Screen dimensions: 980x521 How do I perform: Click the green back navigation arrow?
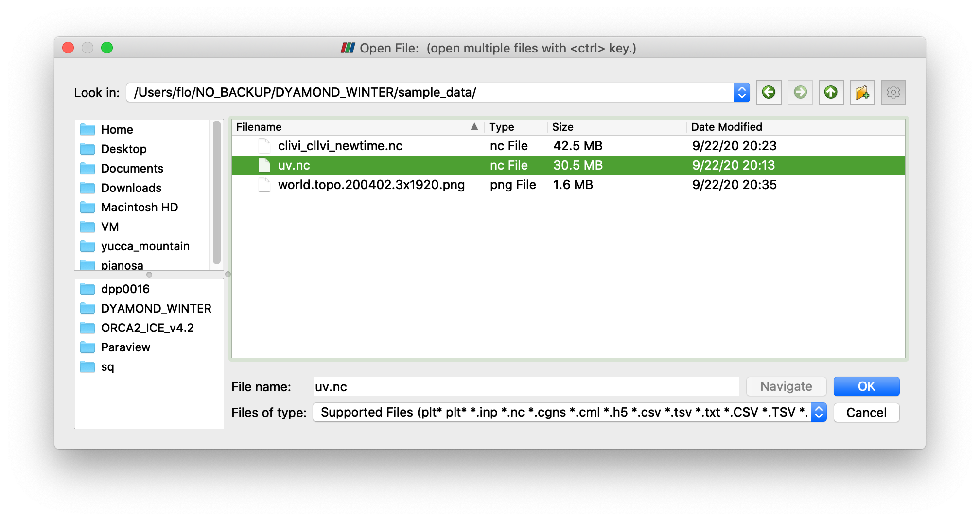(769, 92)
